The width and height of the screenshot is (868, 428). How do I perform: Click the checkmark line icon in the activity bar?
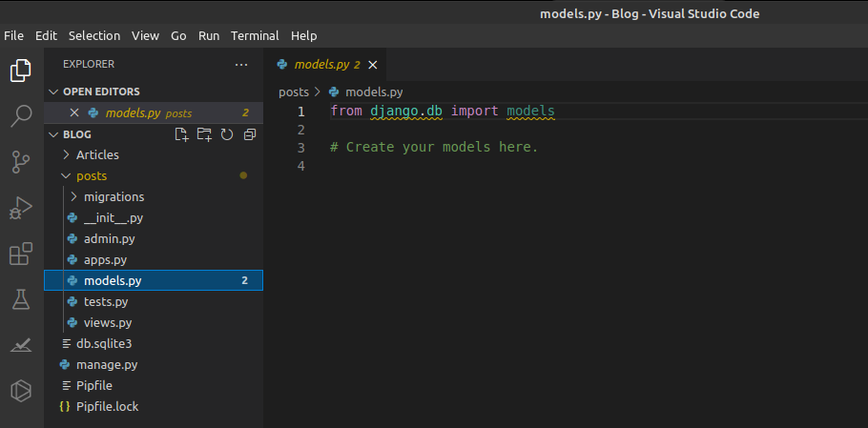[x=21, y=345]
